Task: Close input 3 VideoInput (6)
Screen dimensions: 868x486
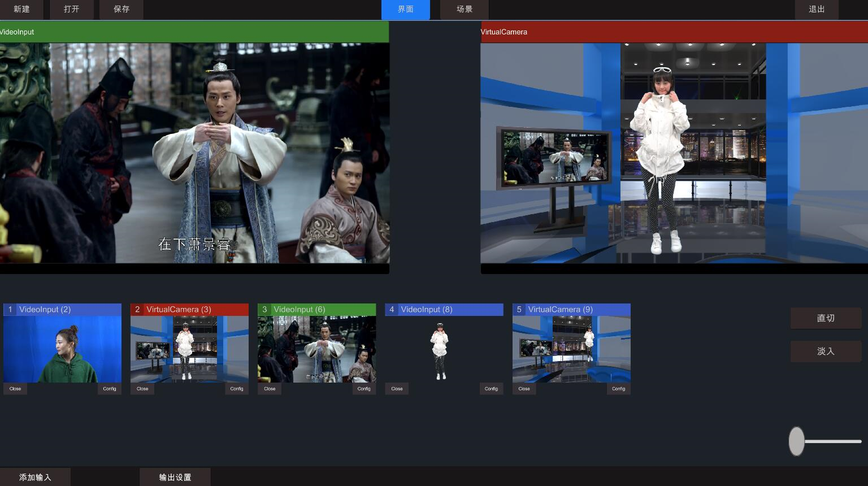Action: click(270, 389)
